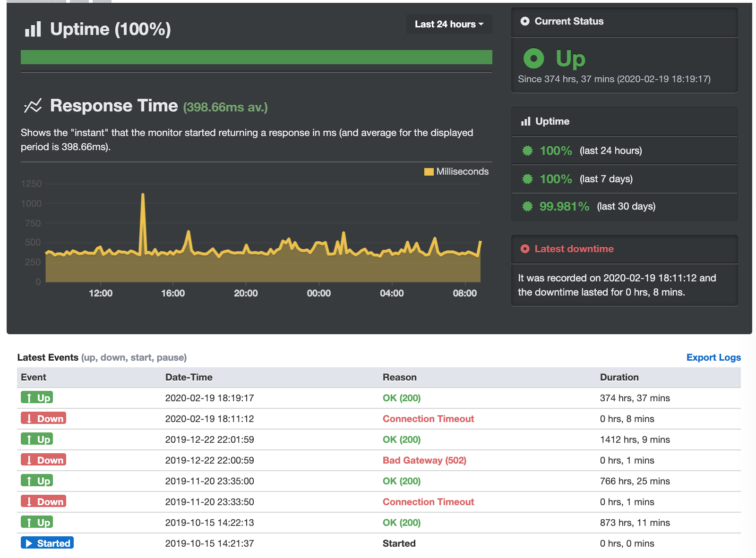The width and height of the screenshot is (756, 558).
Task: Click Connection Timeout reason for 2019-11-20
Action: 428,502
